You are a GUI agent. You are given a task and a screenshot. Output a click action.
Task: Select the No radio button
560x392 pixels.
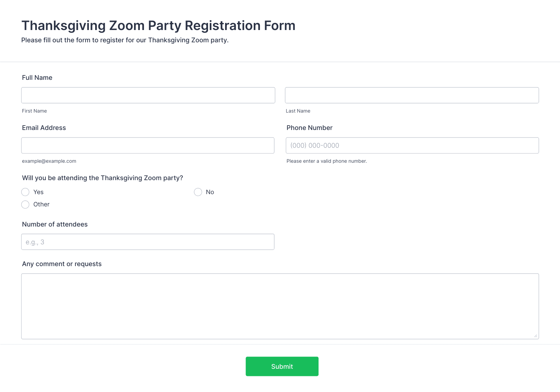(x=198, y=192)
